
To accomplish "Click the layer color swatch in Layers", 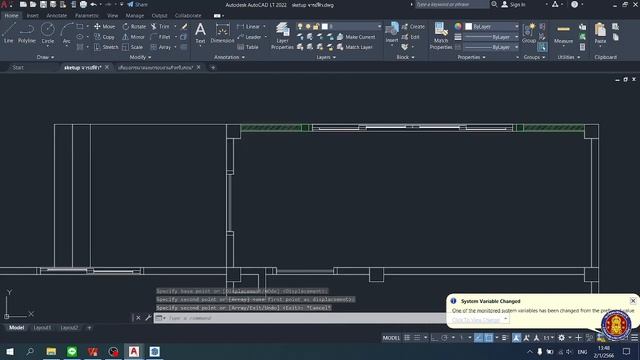I will [324, 26].
